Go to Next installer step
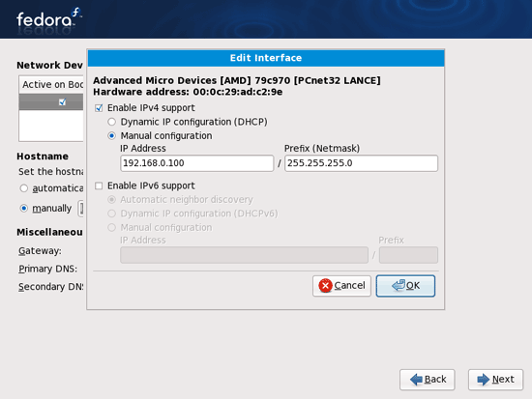 [495, 380]
